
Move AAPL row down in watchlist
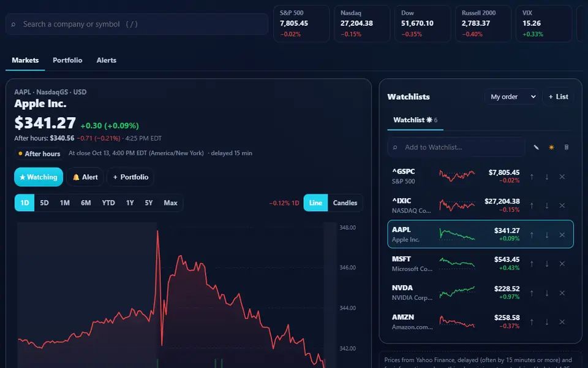tap(547, 235)
